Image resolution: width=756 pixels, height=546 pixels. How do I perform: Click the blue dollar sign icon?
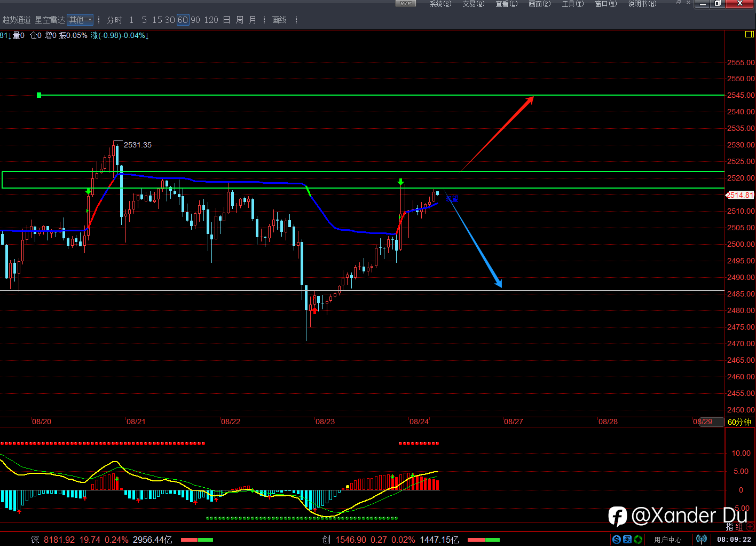coord(617,540)
